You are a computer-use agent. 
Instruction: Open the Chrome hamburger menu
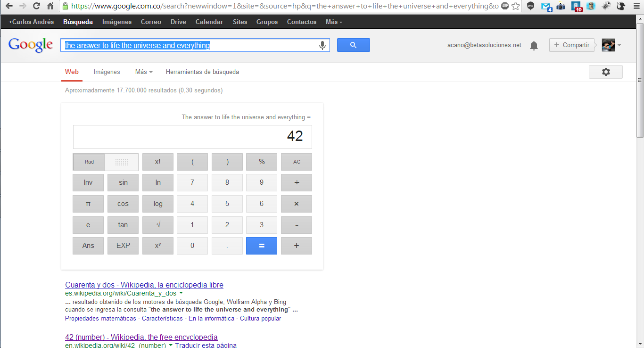point(636,6)
